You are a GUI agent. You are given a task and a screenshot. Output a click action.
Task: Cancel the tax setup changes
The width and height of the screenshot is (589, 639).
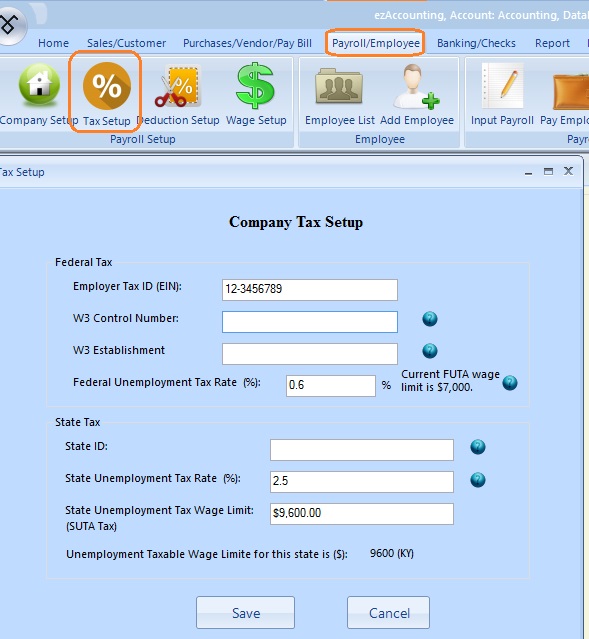388,613
